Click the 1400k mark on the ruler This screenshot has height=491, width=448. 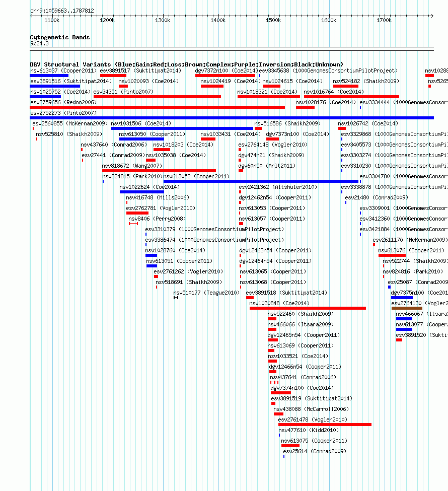tap(218, 20)
